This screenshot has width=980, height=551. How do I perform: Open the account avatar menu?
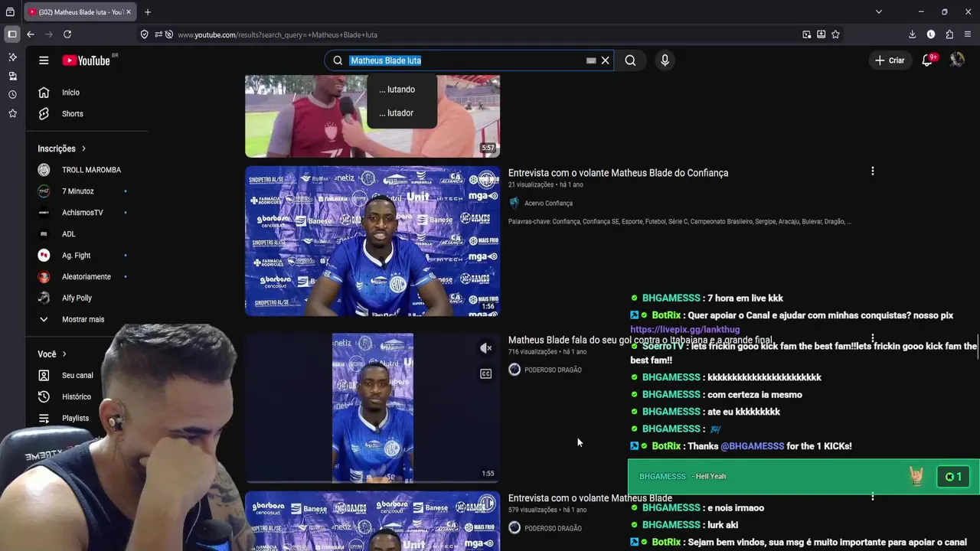(957, 60)
